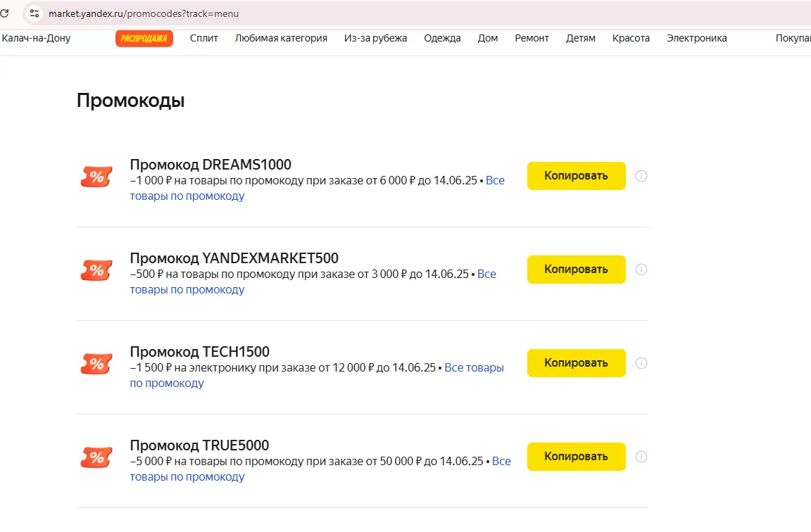
Task: Open all products link for TRUE5000
Action: pyautogui.click(x=187, y=476)
